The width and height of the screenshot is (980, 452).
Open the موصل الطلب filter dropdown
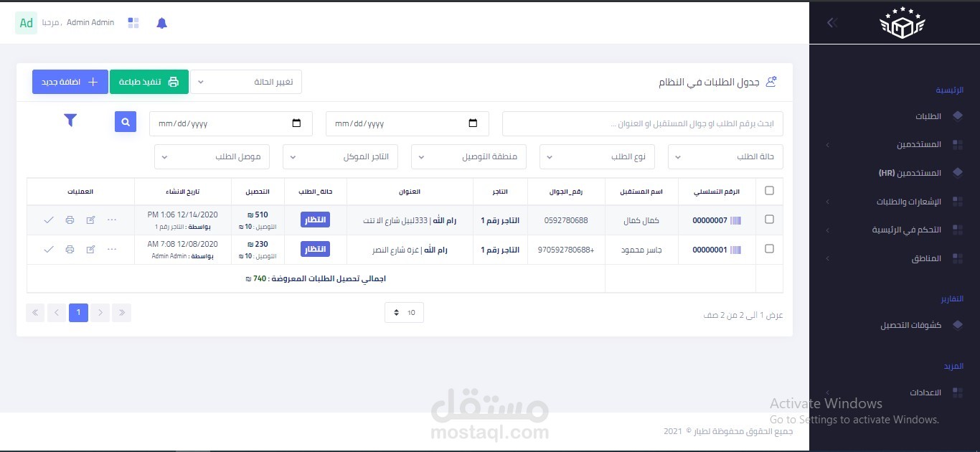[212, 157]
